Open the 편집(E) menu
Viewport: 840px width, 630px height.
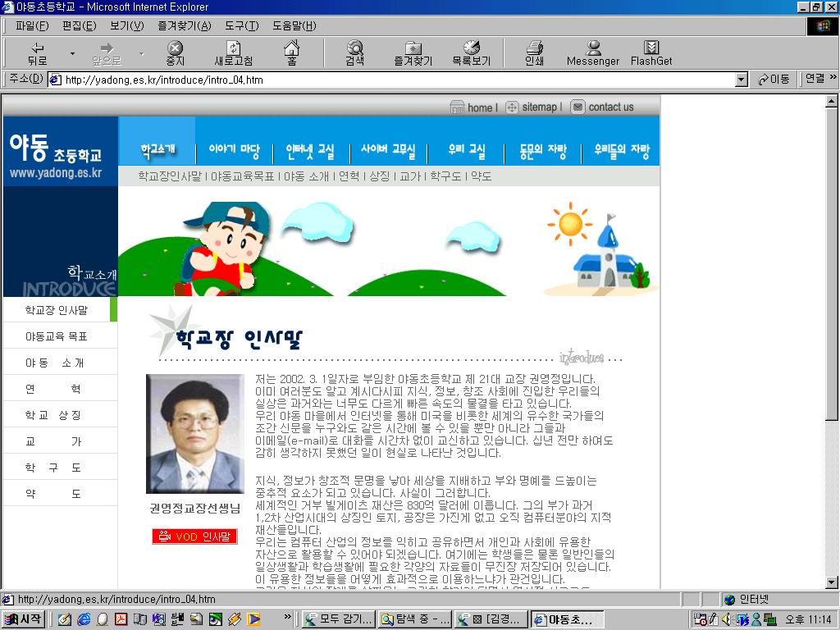click(79, 25)
